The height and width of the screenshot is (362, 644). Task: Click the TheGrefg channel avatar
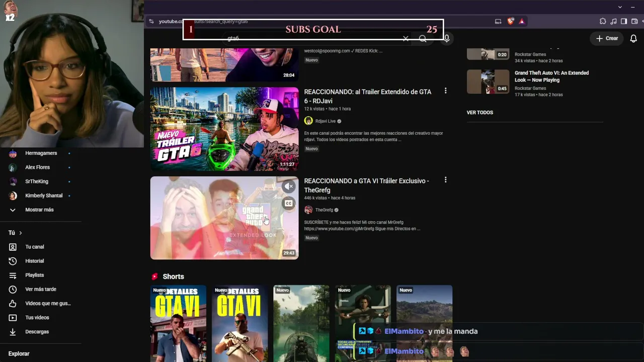[x=308, y=210]
